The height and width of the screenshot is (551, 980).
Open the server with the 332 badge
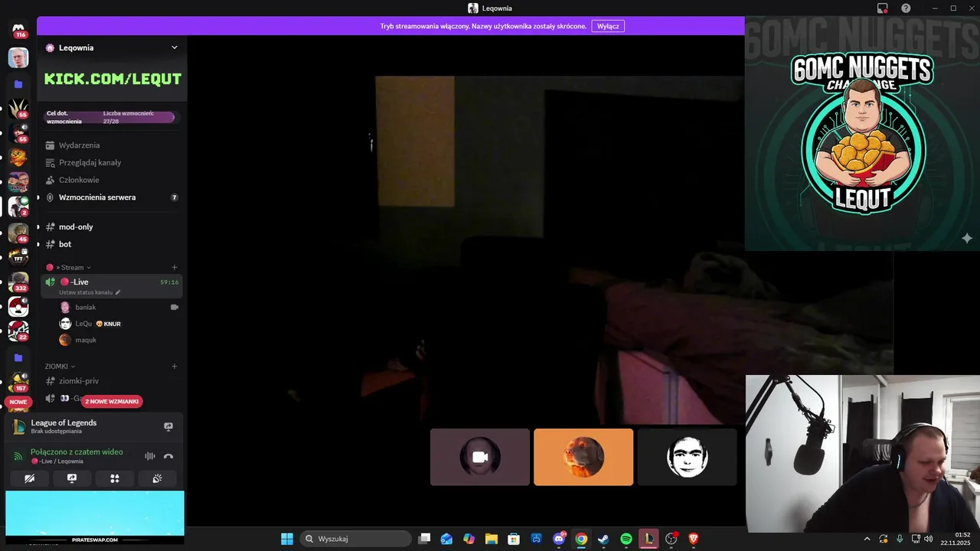[x=18, y=282]
